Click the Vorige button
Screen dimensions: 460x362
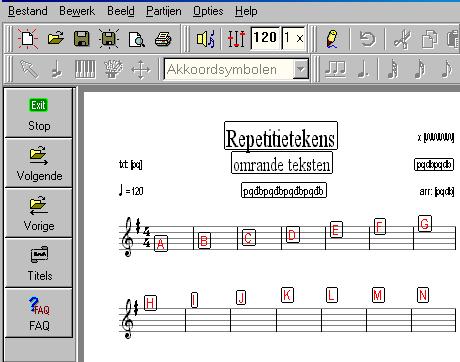pos(39,213)
